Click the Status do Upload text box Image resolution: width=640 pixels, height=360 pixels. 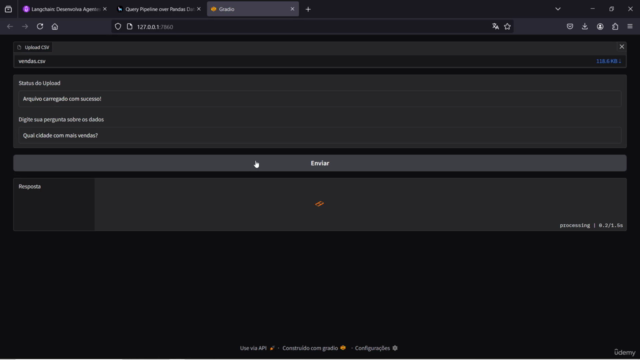pyautogui.click(x=320, y=99)
